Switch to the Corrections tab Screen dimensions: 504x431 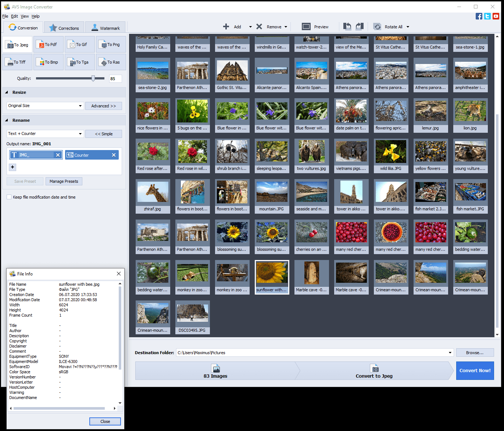pos(64,28)
